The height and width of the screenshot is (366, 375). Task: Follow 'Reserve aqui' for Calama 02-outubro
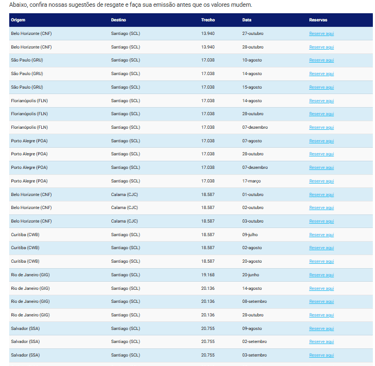pos(321,208)
